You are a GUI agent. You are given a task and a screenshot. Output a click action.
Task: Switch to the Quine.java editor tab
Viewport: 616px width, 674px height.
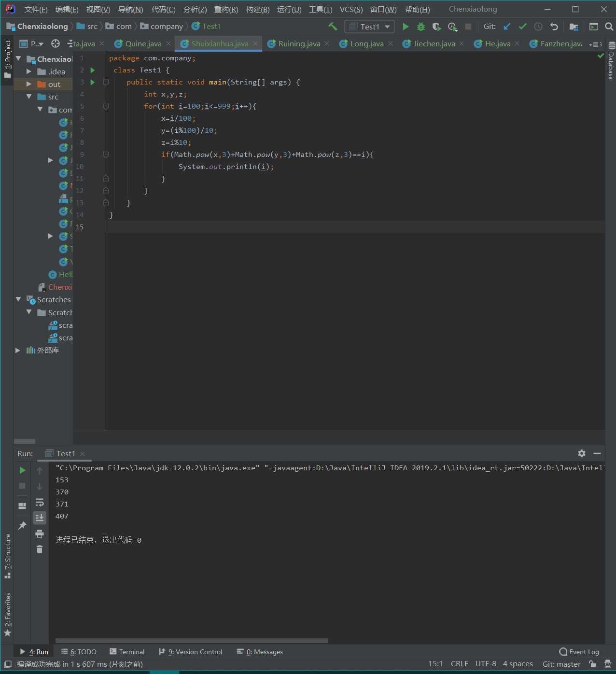pos(143,44)
